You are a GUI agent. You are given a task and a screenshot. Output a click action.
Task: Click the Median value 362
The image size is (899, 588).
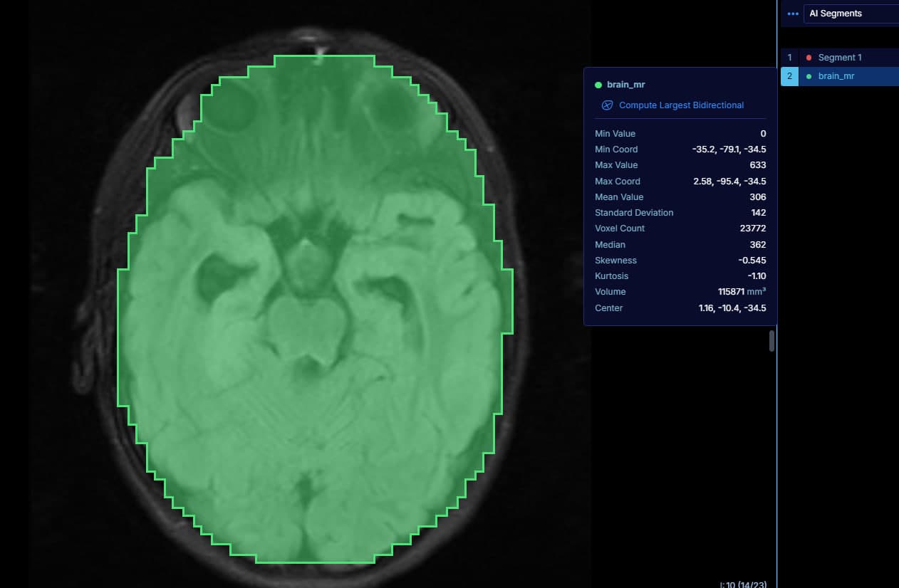(x=758, y=245)
